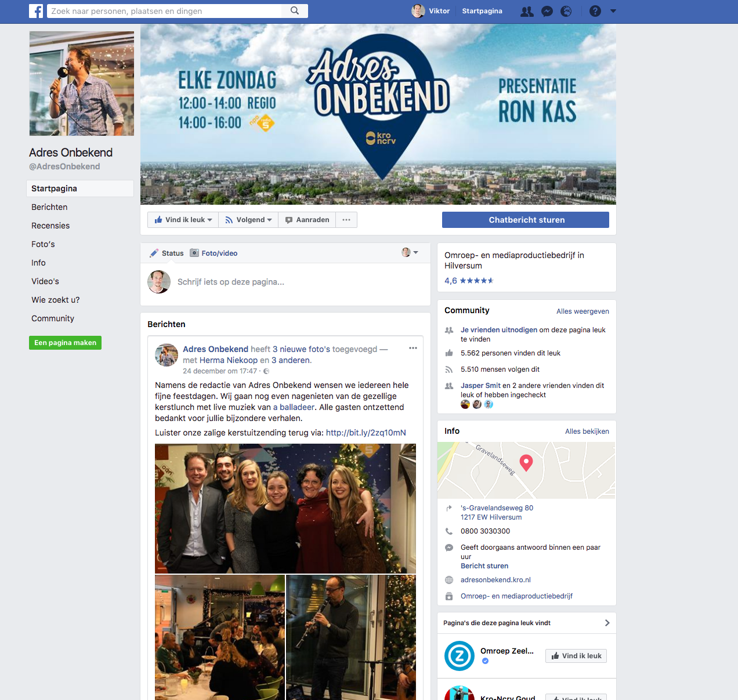The height and width of the screenshot is (700, 738).
Task: Select Startpagina in page sidebar
Action: (80, 188)
